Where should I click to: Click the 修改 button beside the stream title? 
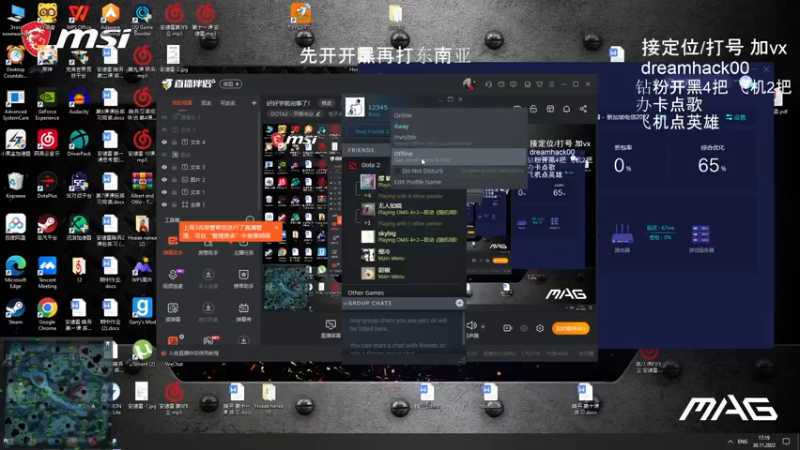coord(326,103)
